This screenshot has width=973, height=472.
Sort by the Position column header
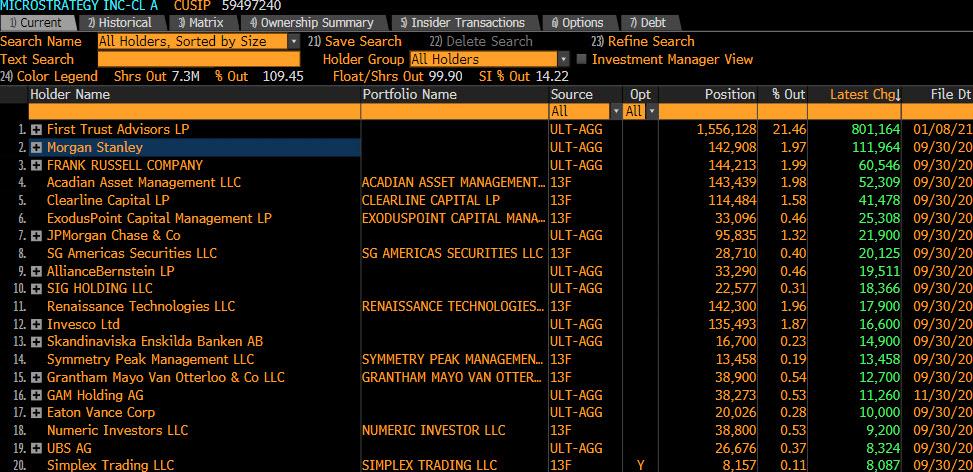coord(730,94)
